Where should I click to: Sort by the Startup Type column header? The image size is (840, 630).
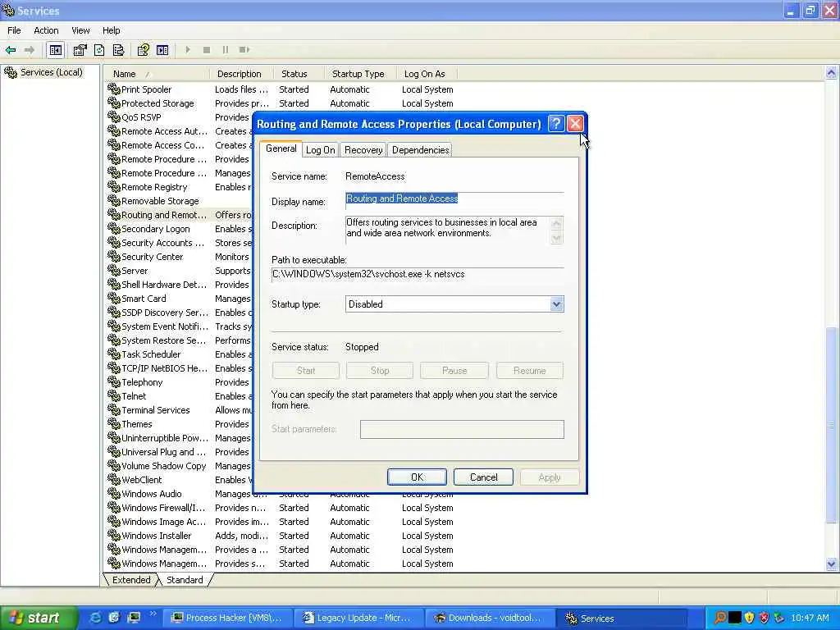pos(361,73)
